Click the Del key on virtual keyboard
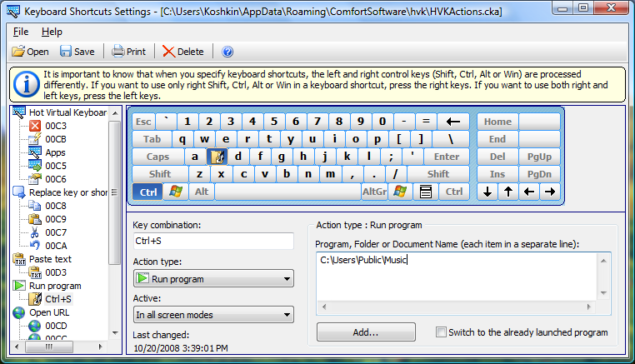The height and width of the screenshot is (364, 635). pos(497,157)
